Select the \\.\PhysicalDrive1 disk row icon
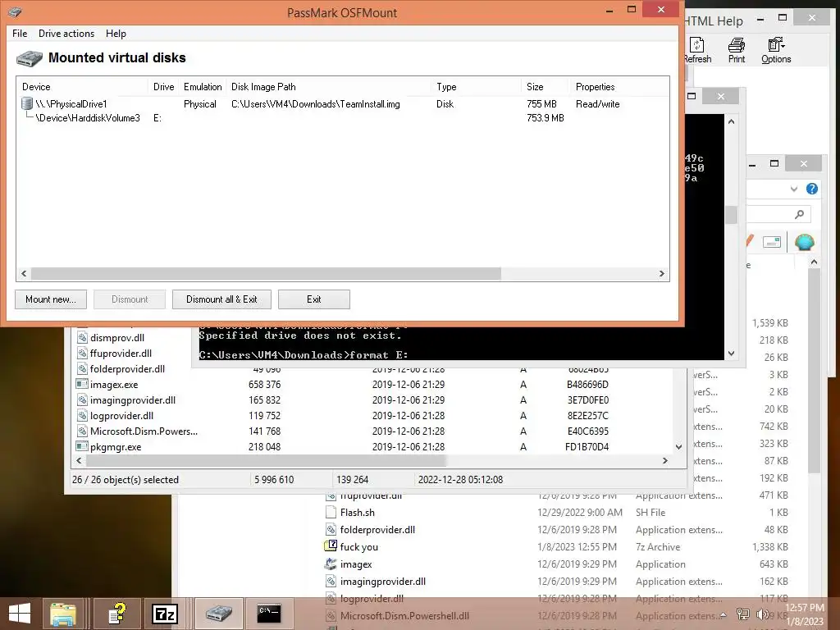The image size is (840, 630). coord(27,103)
